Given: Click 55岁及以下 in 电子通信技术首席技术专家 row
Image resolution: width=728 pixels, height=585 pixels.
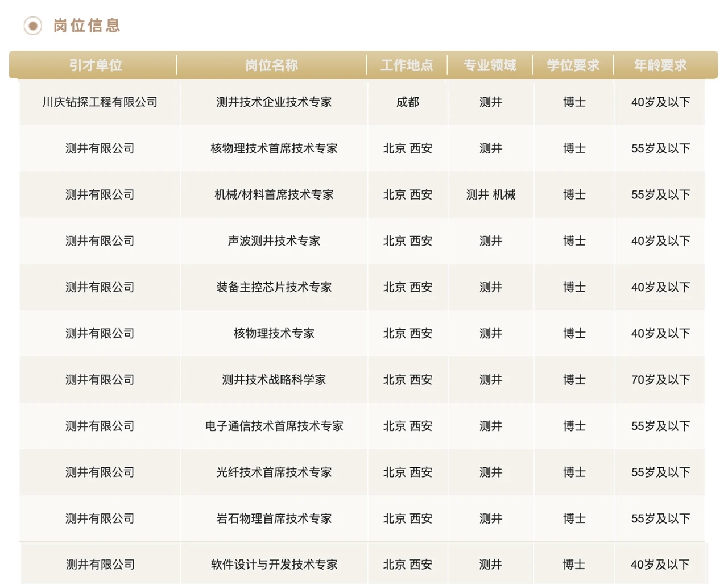Looking at the screenshot, I should pos(660,426).
